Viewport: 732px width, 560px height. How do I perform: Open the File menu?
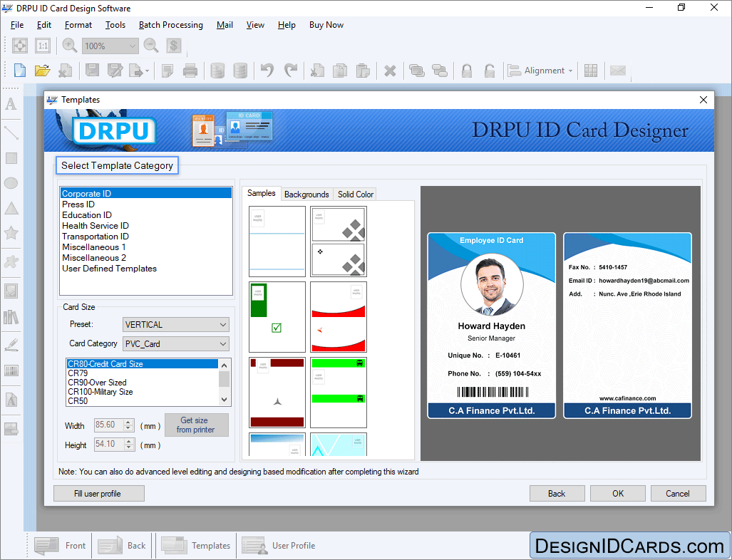17,25
